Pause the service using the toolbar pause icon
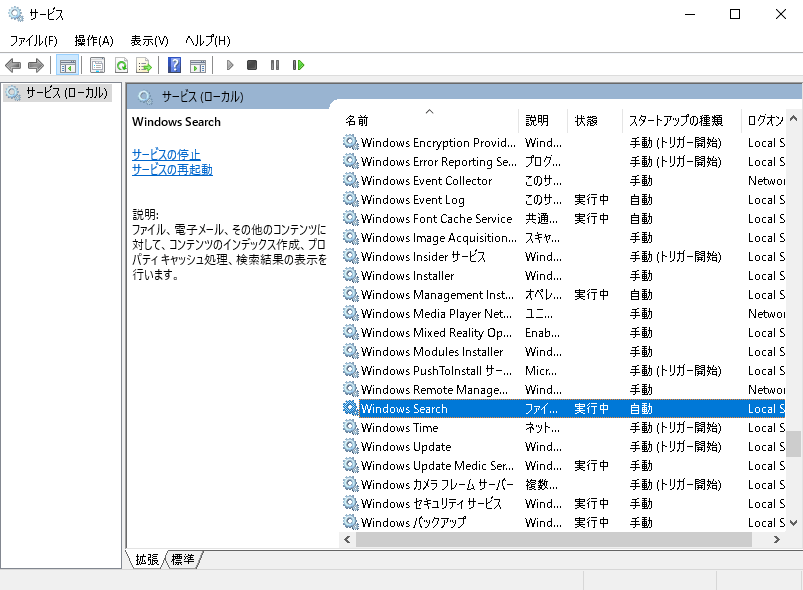The width and height of the screenshot is (803, 590). [275, 64]
